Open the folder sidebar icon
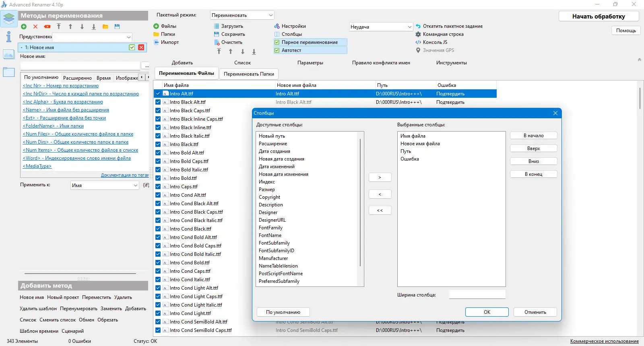Viewport: 644px width, 346px height. click(8, 72)
